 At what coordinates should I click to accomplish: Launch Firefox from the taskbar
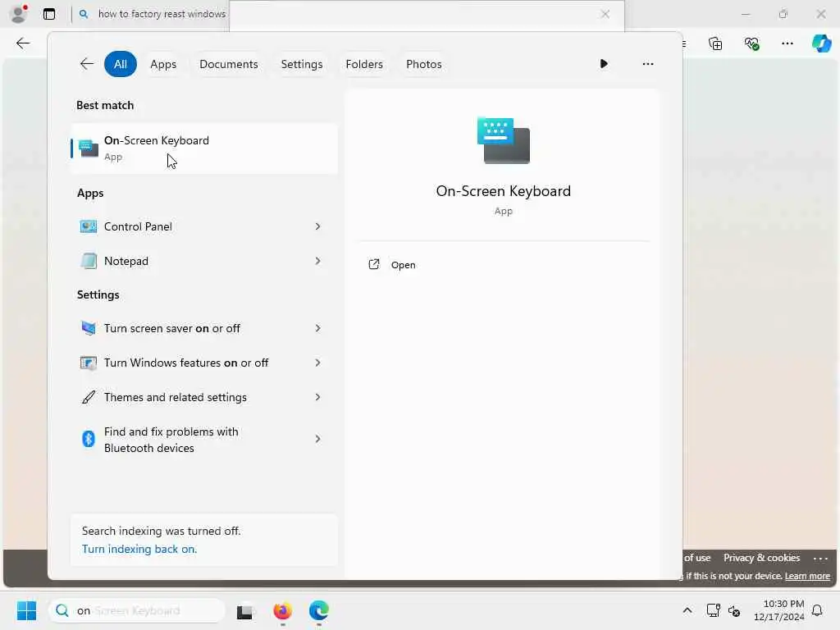[x=282, y=610]
